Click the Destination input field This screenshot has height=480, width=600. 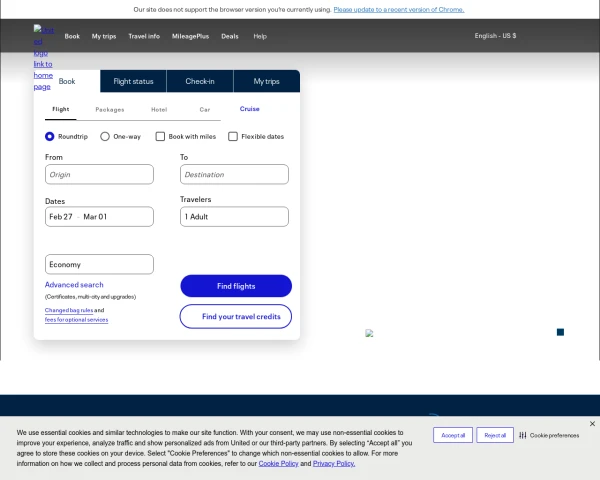click(234, 175)
